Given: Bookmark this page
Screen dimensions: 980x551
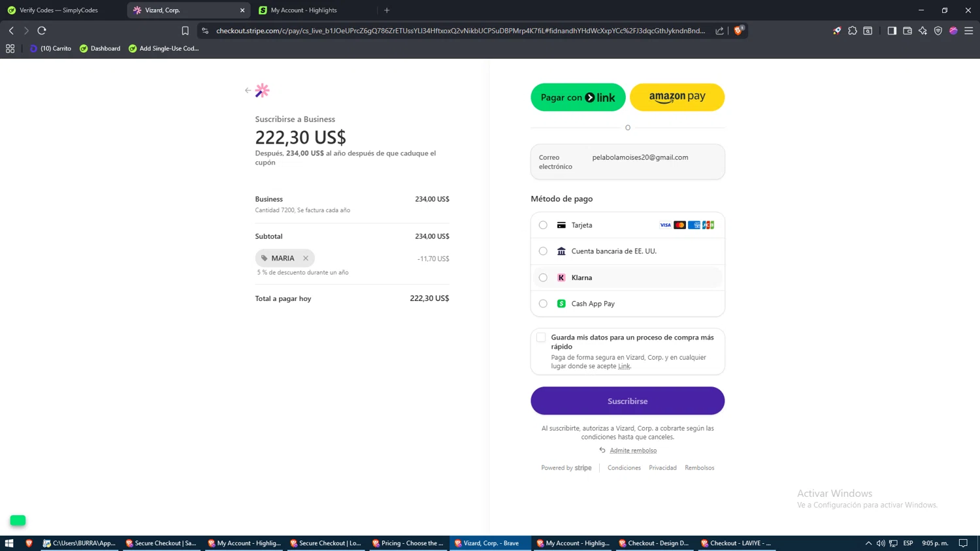Looking at the screenshot, I should tap(186, 31).
